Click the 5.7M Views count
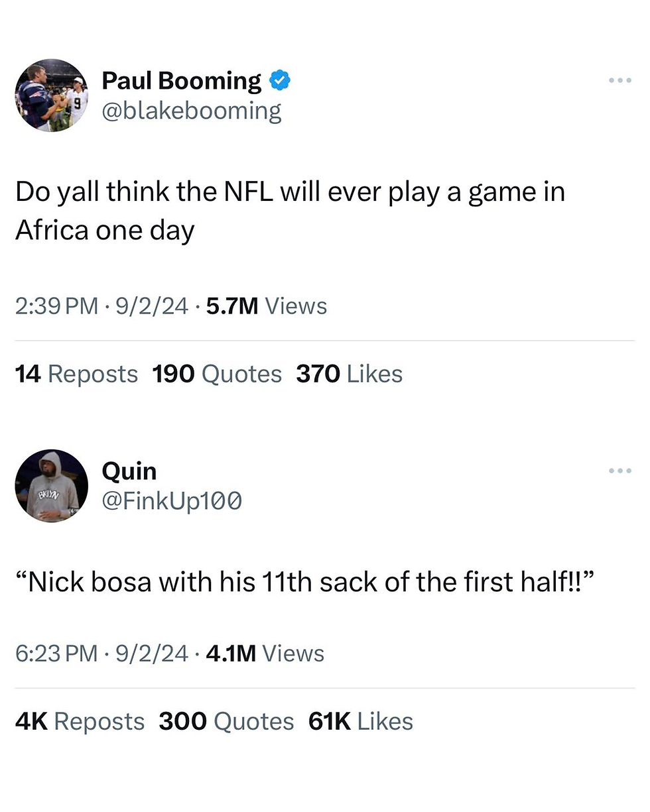 (x=267, y=306)
